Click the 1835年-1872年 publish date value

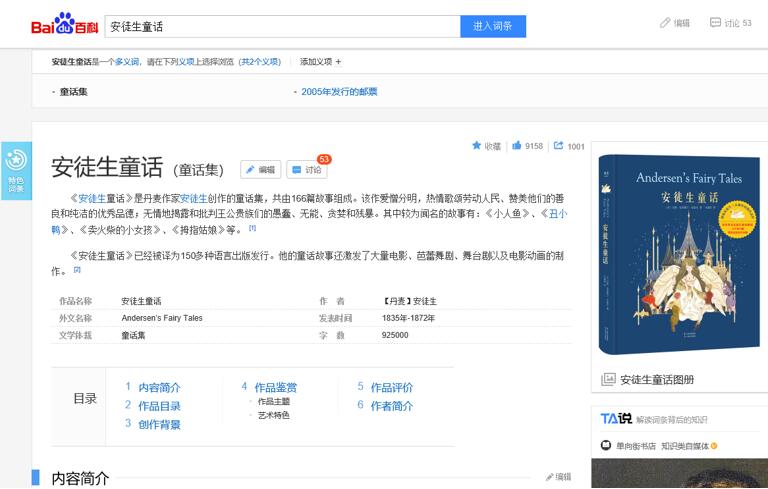tap(408, 318)
